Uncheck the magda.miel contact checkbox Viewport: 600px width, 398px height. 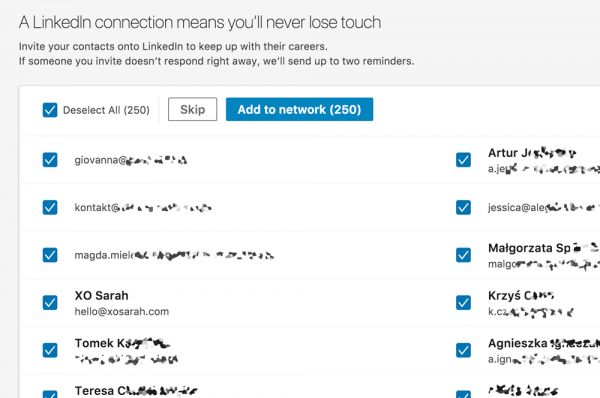coord(50,255)
